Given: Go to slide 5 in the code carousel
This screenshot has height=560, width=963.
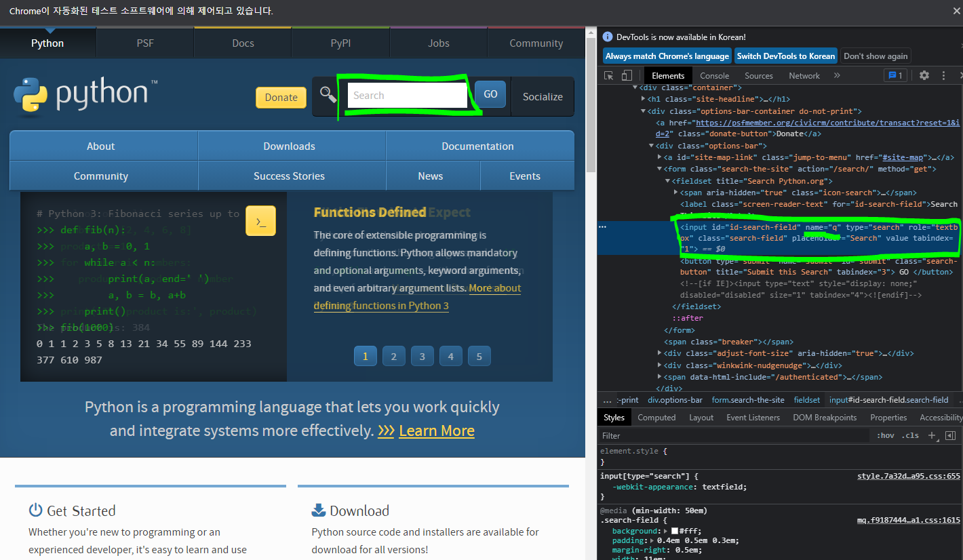Looking at the screenshot, I should click(x=479, y=356).
